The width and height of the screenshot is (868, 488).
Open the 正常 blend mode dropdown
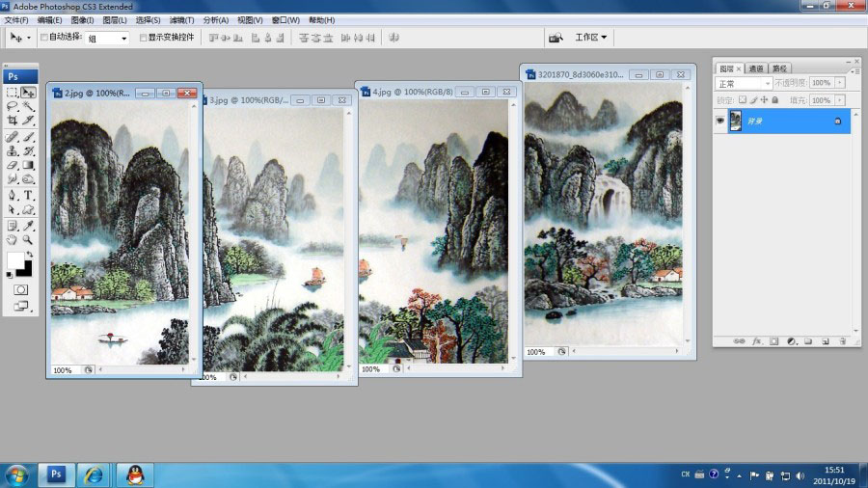point(743,84)
